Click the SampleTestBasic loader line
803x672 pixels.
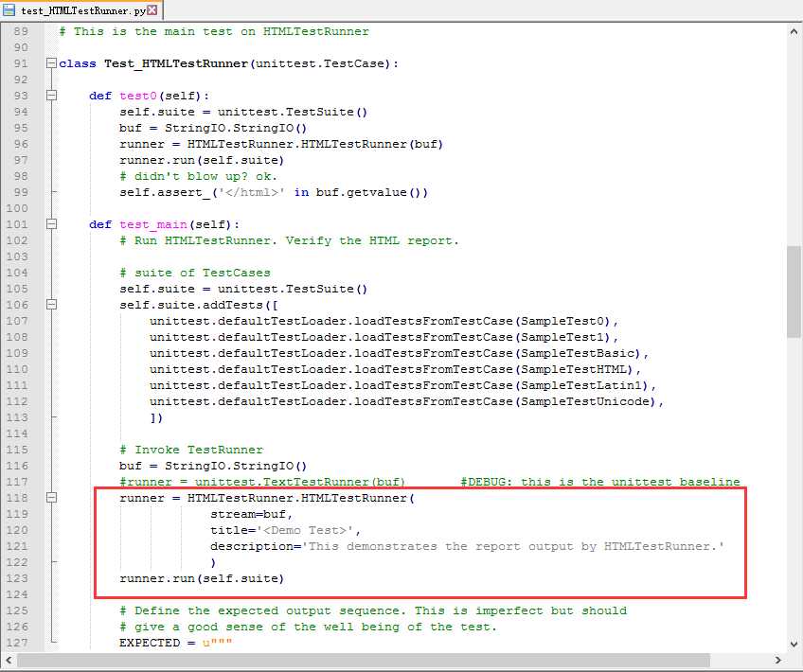[400, 353]
